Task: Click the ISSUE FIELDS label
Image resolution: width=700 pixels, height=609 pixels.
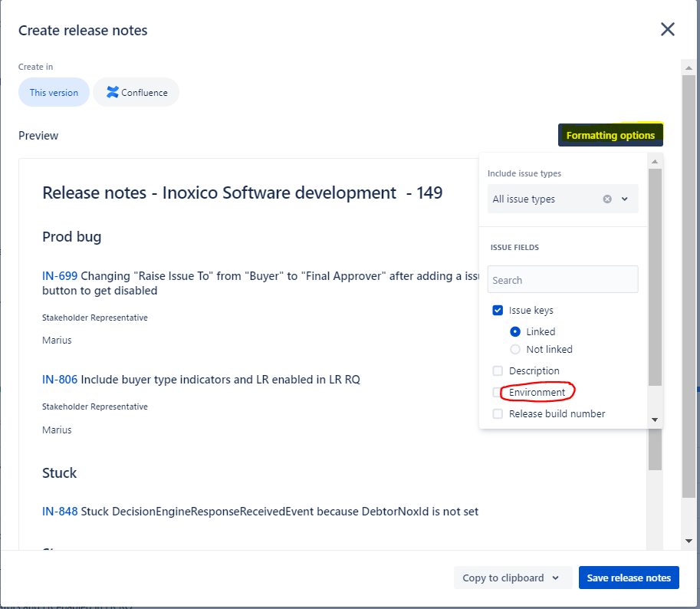Action: click(x=514, y=247)
